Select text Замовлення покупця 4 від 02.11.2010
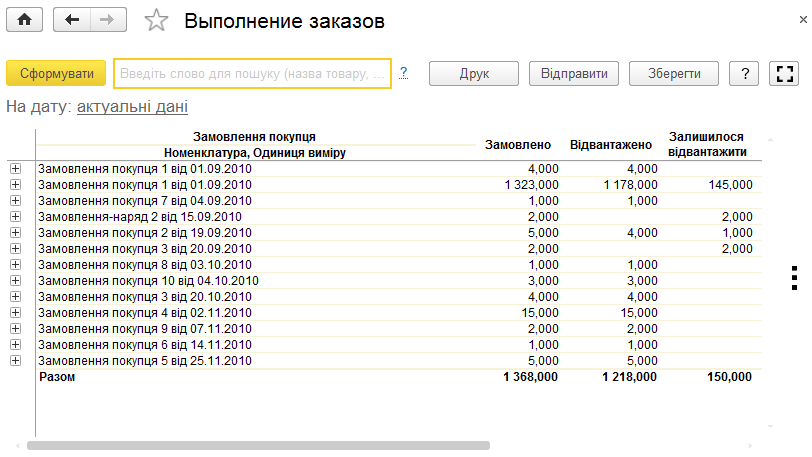 point(145,313)
